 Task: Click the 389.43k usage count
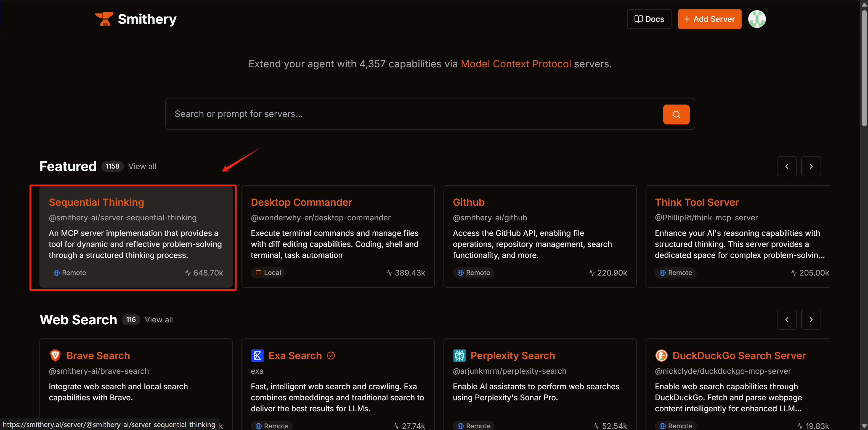pos(406,273)
